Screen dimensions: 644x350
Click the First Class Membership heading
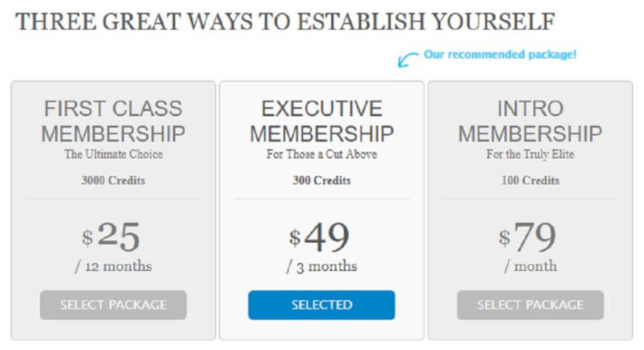click(113, 121)
